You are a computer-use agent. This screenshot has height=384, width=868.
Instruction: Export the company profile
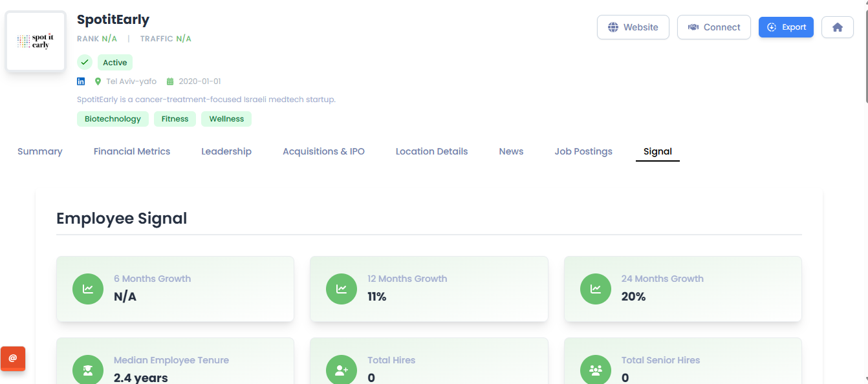point(786,27)
